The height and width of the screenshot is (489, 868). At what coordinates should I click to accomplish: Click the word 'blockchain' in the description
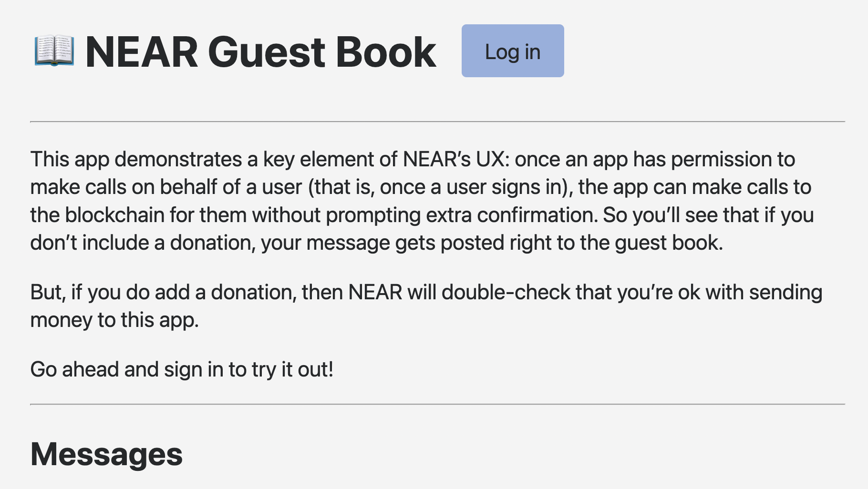click(x=114, y=215)
